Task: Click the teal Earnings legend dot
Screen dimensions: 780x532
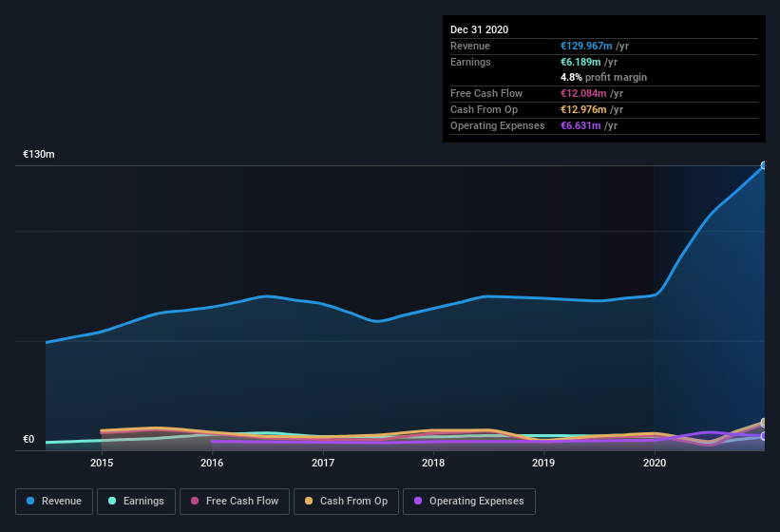Action: pos(112,501)
